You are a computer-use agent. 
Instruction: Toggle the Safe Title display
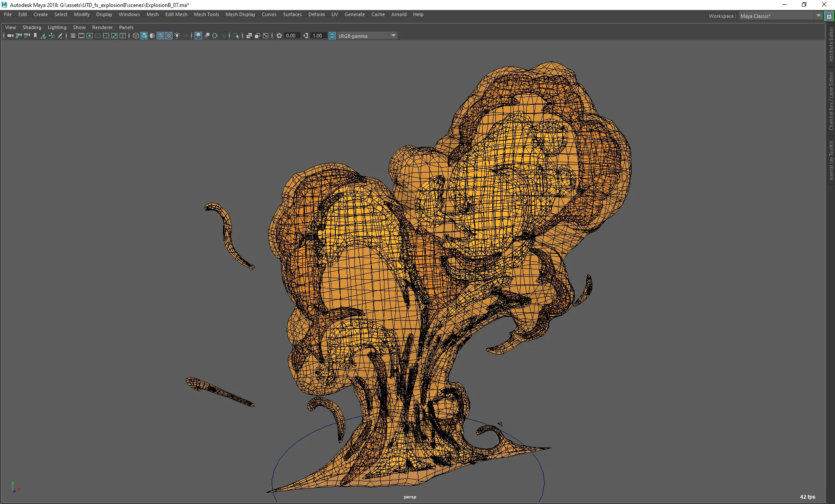[123, 36]
